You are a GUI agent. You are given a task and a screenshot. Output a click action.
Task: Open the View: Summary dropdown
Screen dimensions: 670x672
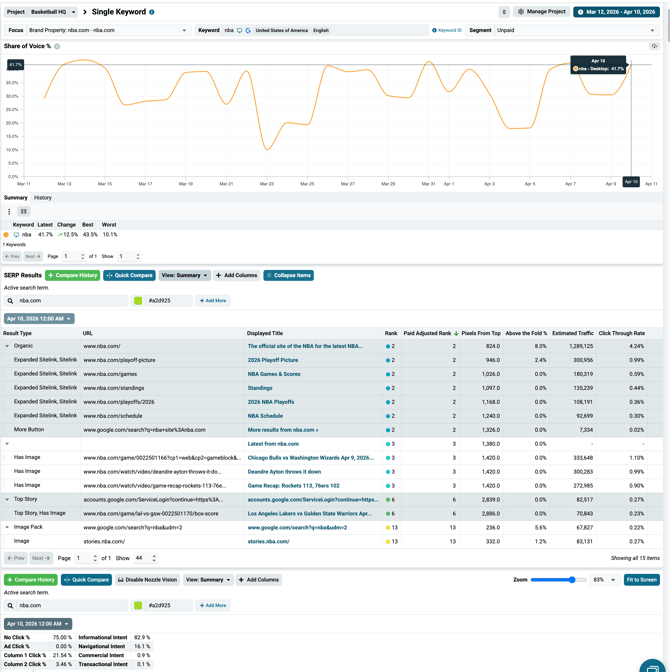(185, 275)
